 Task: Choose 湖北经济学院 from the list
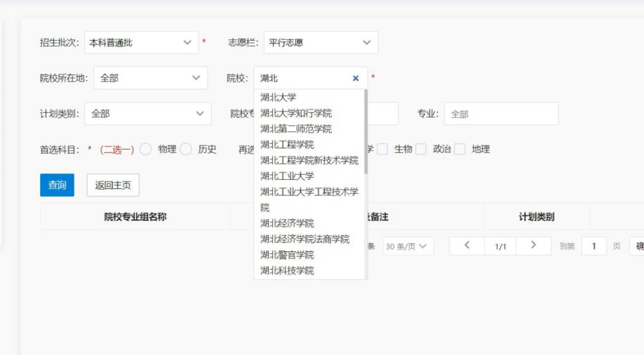309,223
